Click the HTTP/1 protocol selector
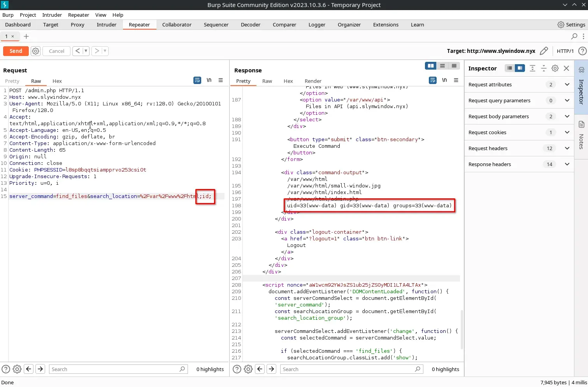Image resolution: width=588 pixels, height=387 pixels. click(x=565, y=51)
